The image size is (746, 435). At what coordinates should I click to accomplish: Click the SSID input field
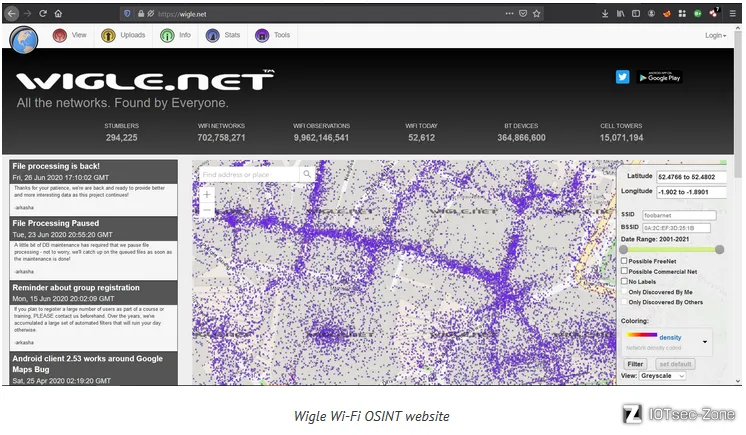point(679,215)
